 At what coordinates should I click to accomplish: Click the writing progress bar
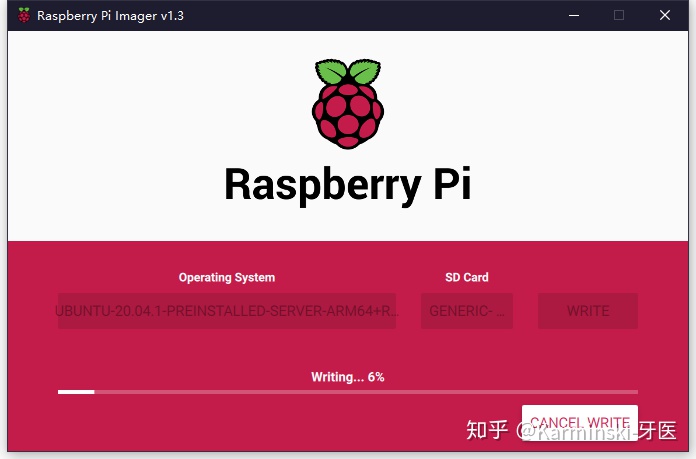tap(348, 392)
